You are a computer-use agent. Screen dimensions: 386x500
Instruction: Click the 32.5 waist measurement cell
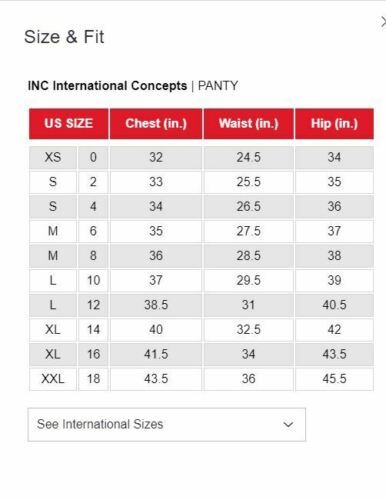tap(249, 329)
